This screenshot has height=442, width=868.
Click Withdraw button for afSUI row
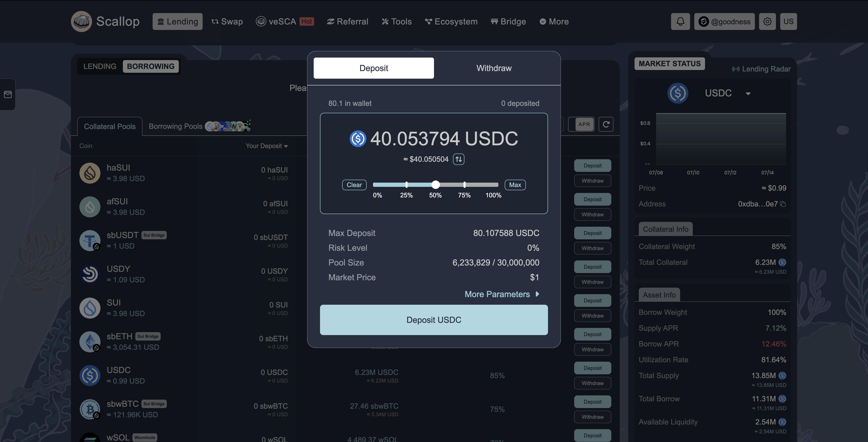tap(592, 214)
